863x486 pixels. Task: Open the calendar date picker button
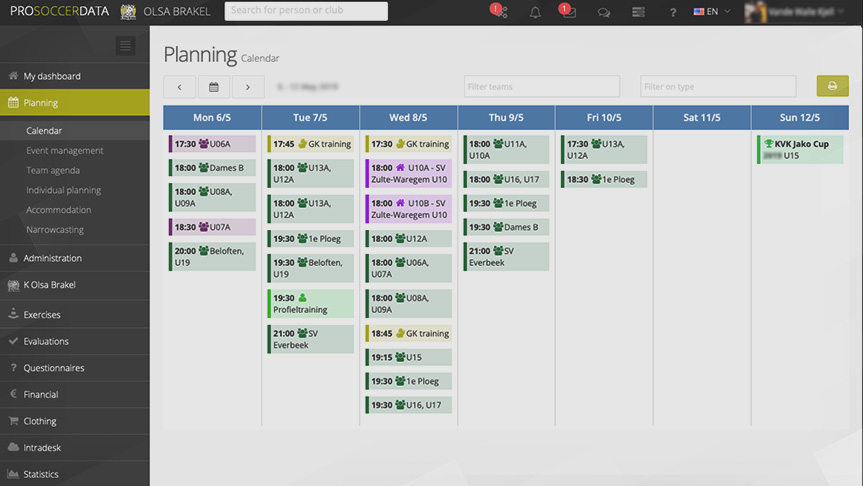coord(214,87)
